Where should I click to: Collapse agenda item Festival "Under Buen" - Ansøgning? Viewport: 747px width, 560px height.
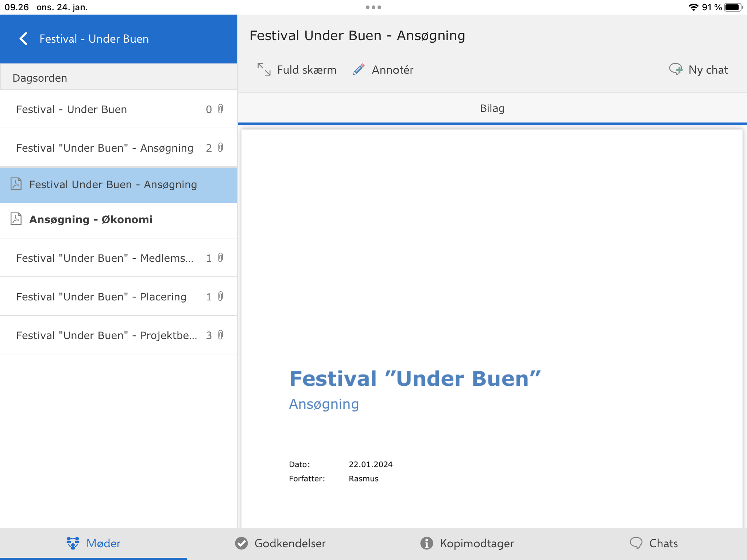[x=119, y=148]
